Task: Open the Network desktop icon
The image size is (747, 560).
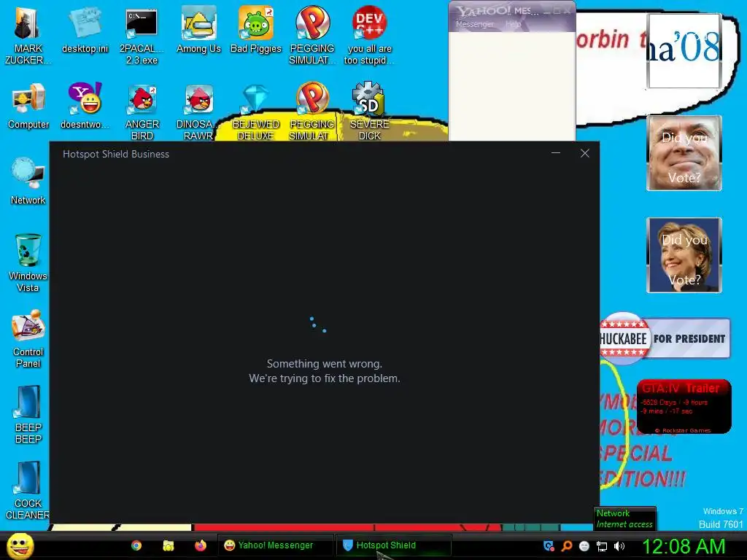Action: click(x=28, y=181)
